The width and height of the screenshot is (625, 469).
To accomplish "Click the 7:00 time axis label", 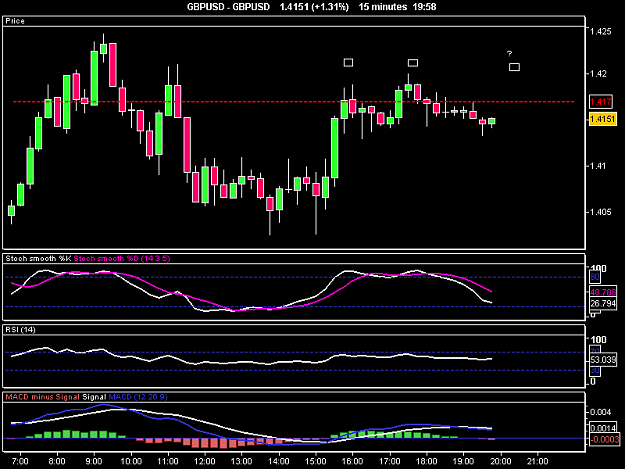I will 20,461.
